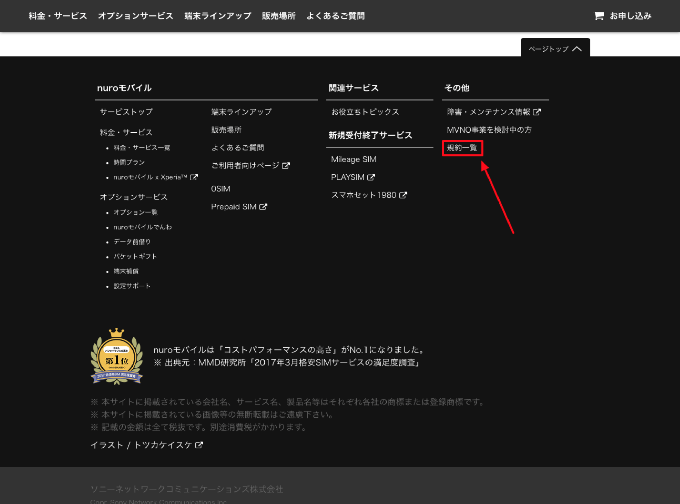Open よくあるご質問 in top navigation
680x504 pixels.
click(x=335, y=16)
